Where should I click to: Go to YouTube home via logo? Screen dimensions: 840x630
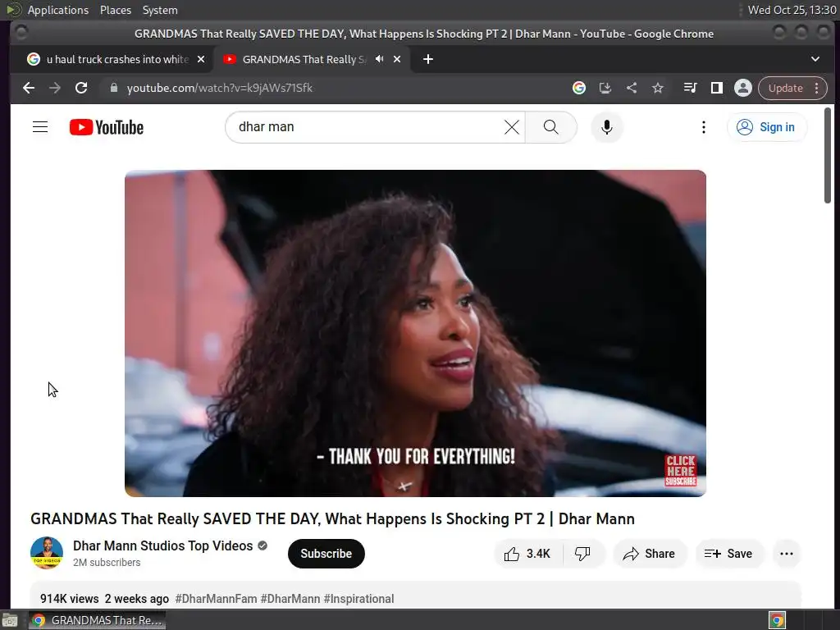[x=107, y=127]
